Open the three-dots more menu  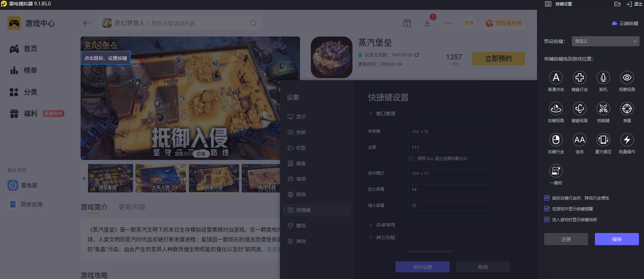448,23
